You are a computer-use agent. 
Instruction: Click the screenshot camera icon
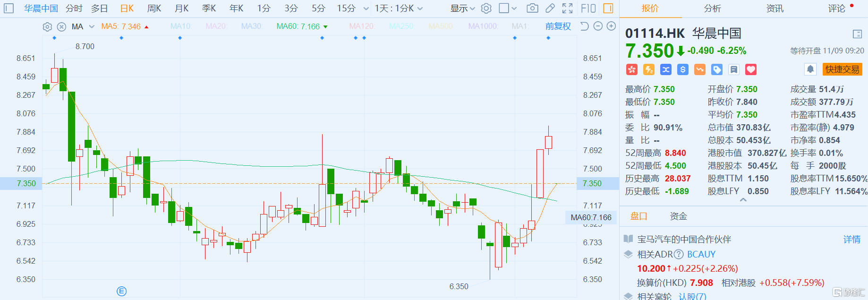point(532,8)
